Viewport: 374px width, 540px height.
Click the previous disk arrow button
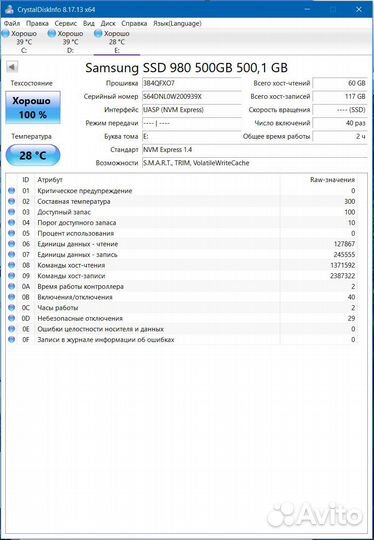(x=12, y=67)
